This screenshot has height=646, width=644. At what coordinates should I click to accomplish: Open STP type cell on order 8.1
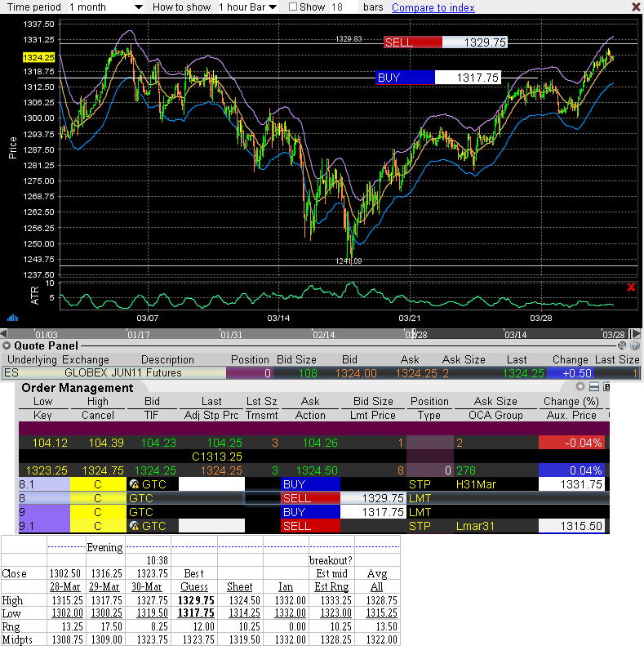pyautogui.click(x=430, y=484)
